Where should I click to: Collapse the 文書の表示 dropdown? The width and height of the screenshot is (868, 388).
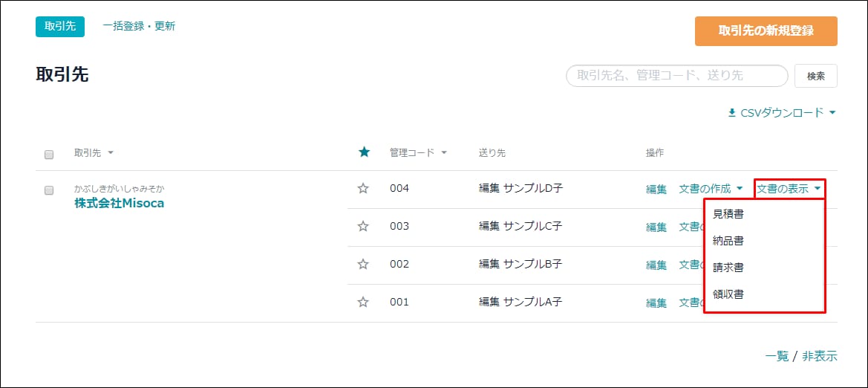pyautogui.click(x=789, y=189)
